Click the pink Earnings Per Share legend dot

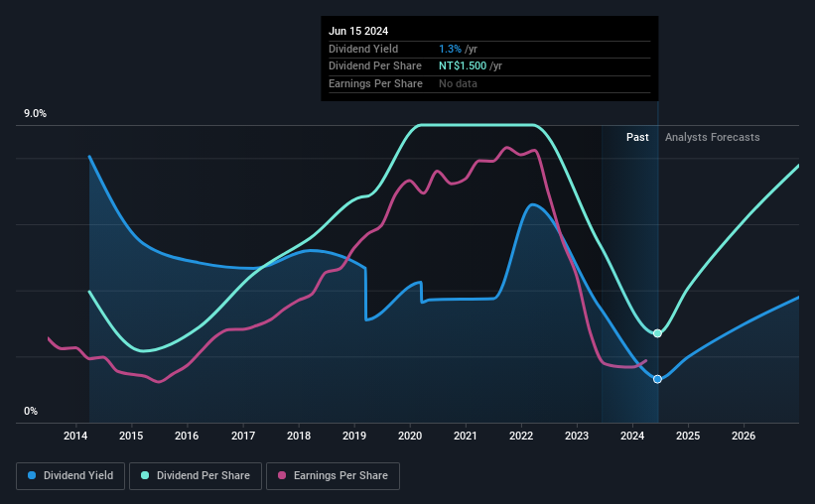(282, 475)
